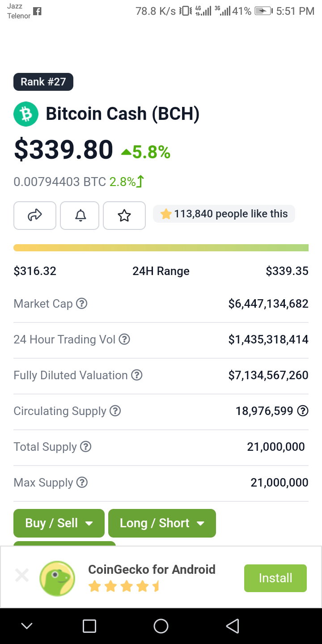Open Total Supply help icon
Viewport: 322px width, 644px height.
(x=85, y=447)
